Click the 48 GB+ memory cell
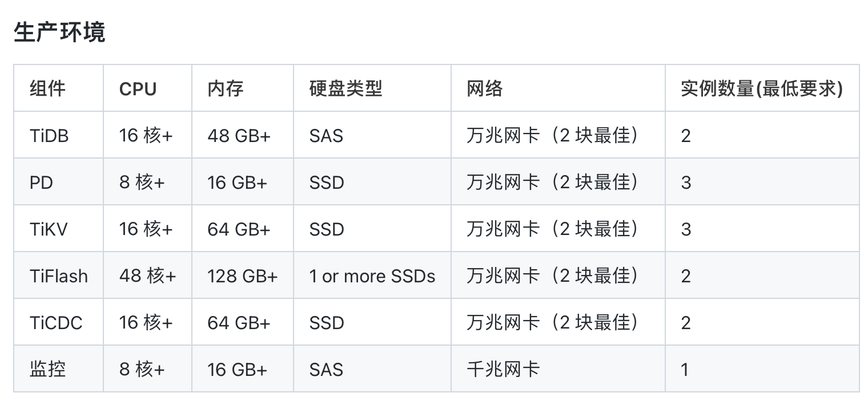 (239, 136)
